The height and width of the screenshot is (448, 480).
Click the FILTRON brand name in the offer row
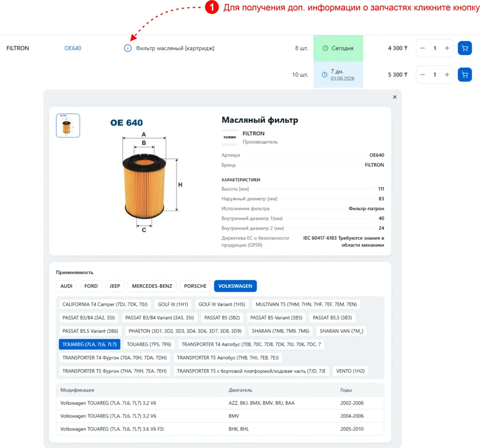[x=18, y=48]
